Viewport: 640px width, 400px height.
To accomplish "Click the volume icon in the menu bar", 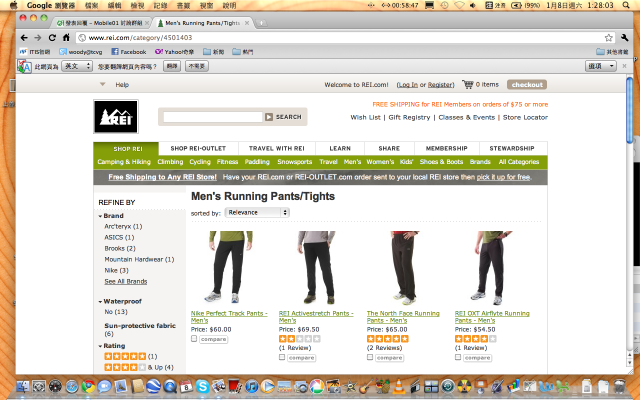I will [x=473, y=5].
